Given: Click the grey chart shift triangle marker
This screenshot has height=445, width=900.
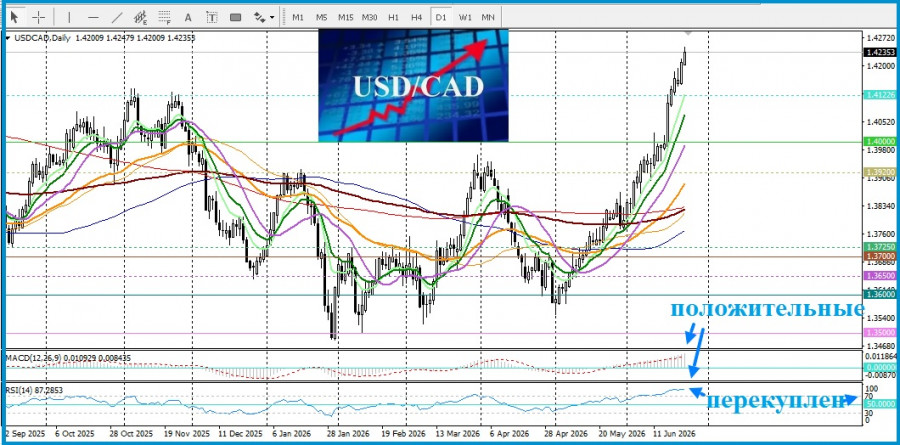Looking at the screenshot, I should click(x=688, y=34).
